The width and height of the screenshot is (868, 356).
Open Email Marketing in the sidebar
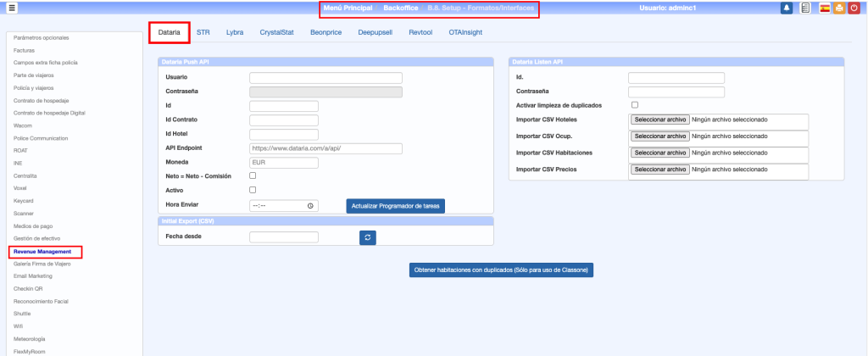pos(33,276)
